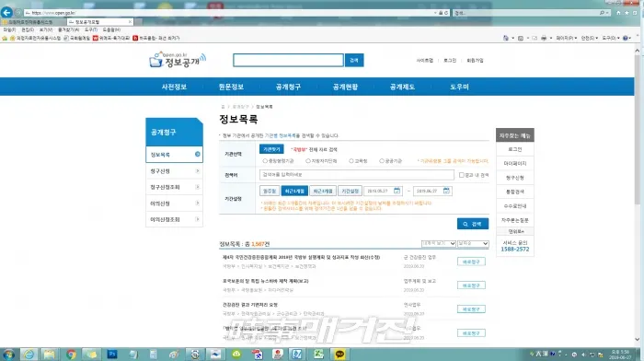Image resolution: width=644 pixels, height=361 pixels.
Task: Open the end date calendar picker icon
Action: (x=446, y=191)
